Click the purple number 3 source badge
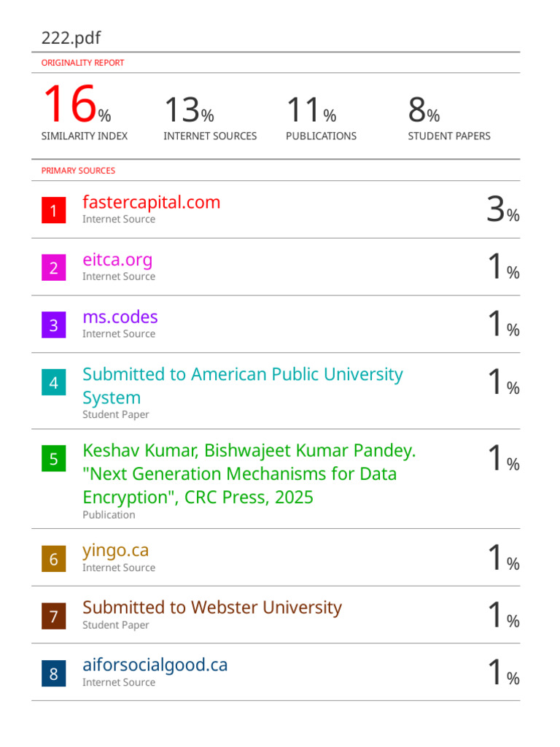560x747 pixels. (53, 325)
